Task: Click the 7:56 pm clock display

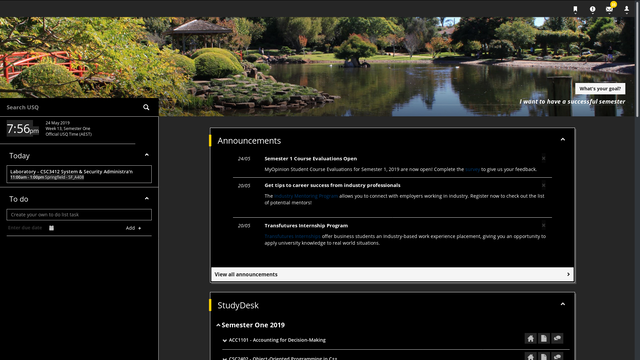Action: click(x=22, y=129)
